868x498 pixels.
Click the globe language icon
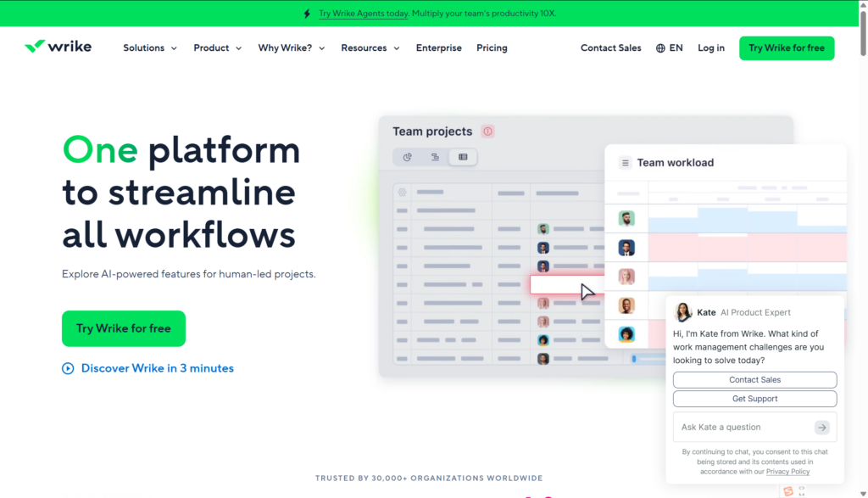(x=660, y=48)
